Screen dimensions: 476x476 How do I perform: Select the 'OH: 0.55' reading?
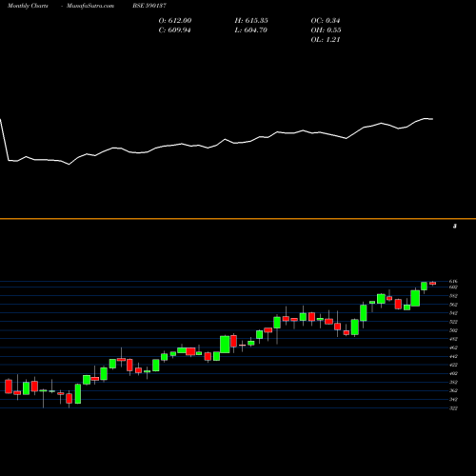pos(326,30)
